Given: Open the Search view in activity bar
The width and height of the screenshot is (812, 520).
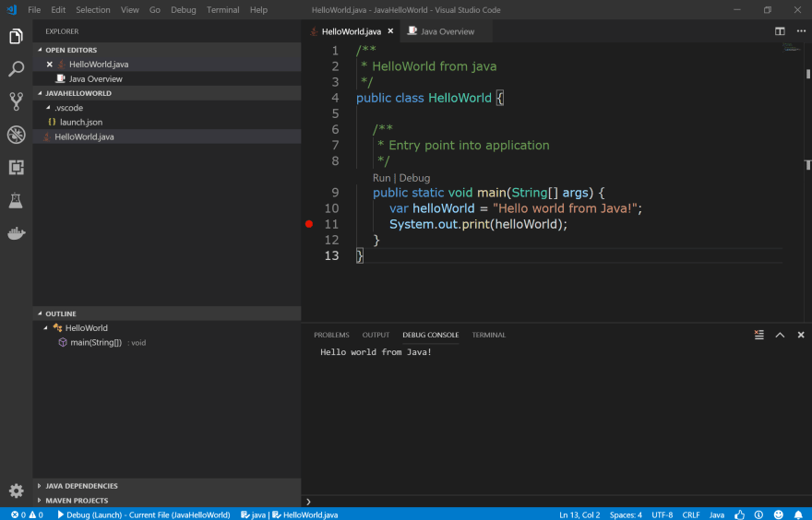Looking at the screenshot, I should (x=16, y=69).
